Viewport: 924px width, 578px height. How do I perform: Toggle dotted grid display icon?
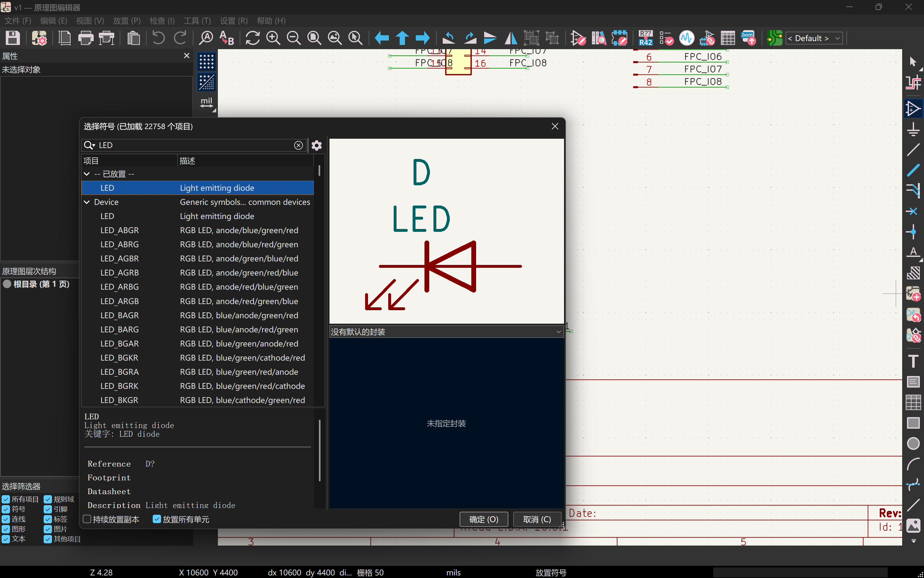[207, 62]
